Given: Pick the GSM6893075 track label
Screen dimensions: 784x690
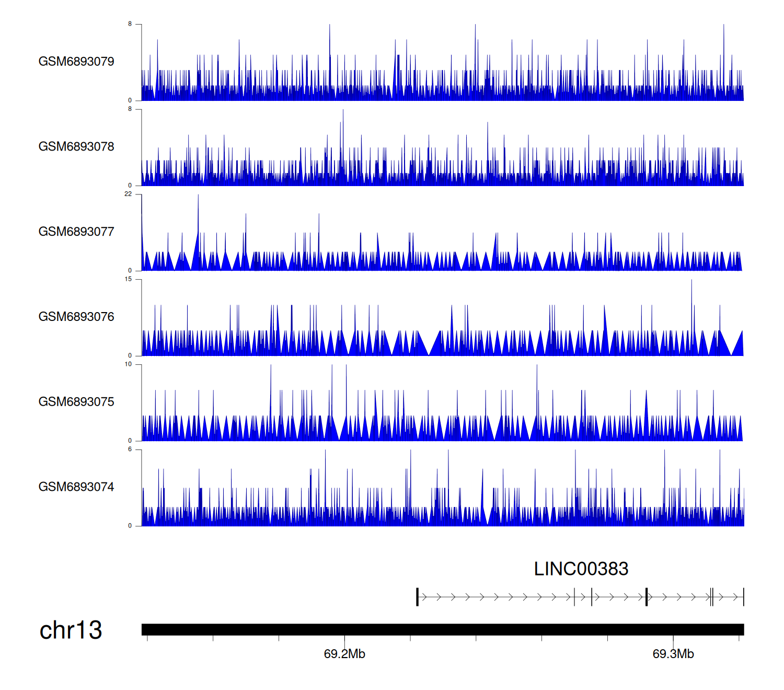Looking at the screenshot, I should click(76, 402).
